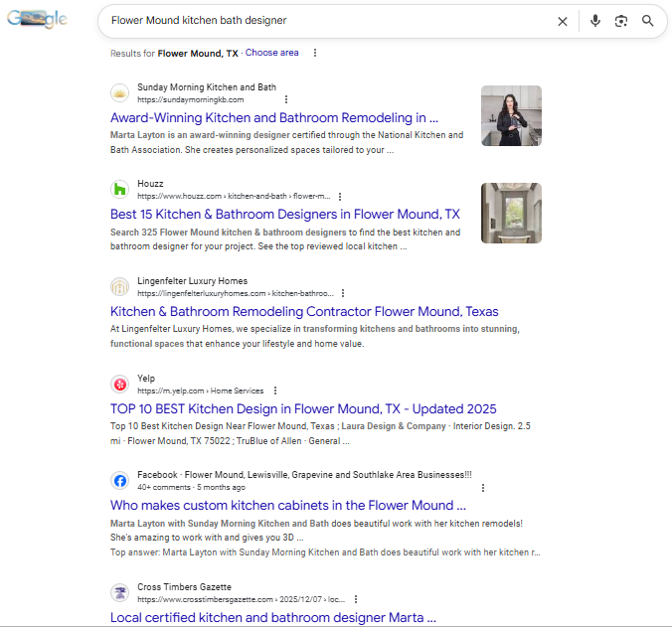Click the Choose area link
The width and height of the screenshot is (672, 627).
pos(271,53)
